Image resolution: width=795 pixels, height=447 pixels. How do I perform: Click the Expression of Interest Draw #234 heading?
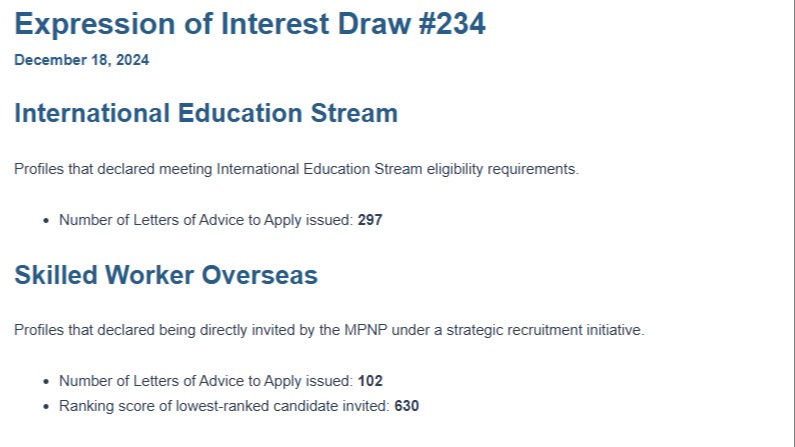pyautogui.click(x=250, y=24)
